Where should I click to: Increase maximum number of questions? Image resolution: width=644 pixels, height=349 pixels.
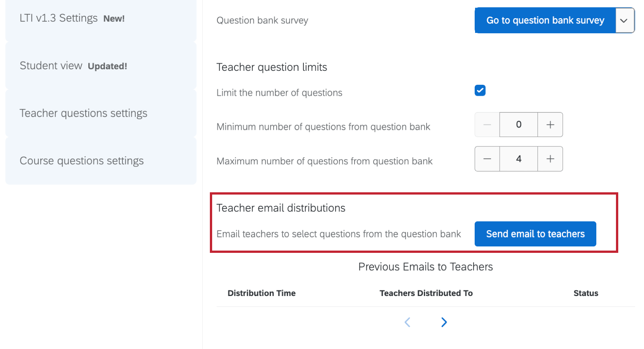coord(550,159)
